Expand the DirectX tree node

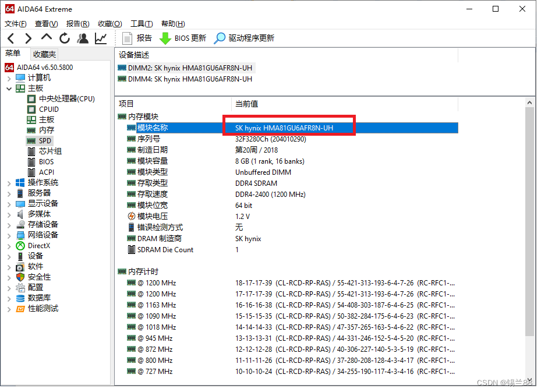click(x=9, y=246)
